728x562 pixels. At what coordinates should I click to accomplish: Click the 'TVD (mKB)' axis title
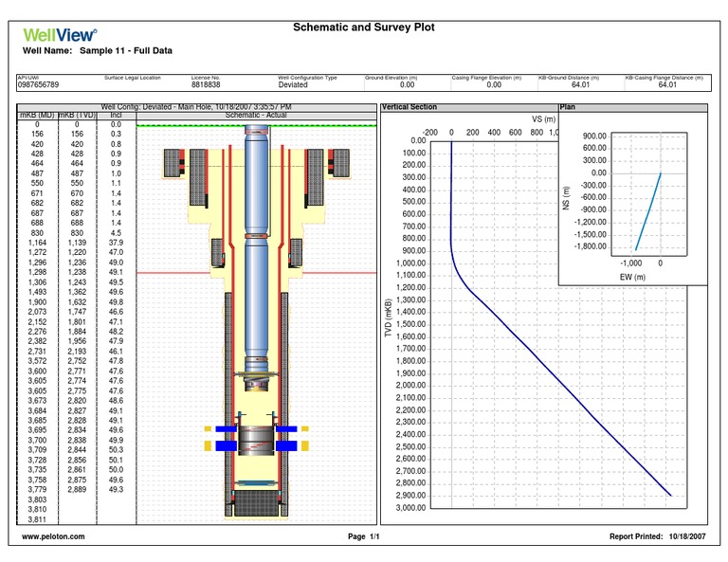(389, 317)
